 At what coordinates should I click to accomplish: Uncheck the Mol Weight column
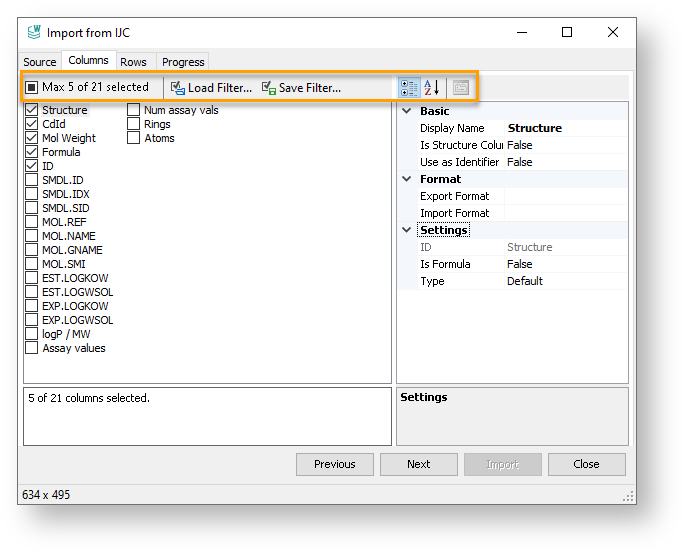[x=32, y=138]
